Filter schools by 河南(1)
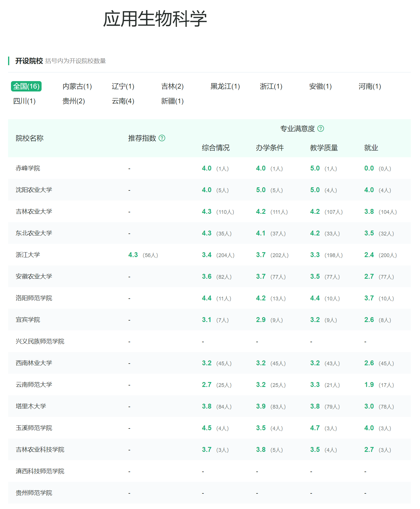 click(x=370, y=86)
